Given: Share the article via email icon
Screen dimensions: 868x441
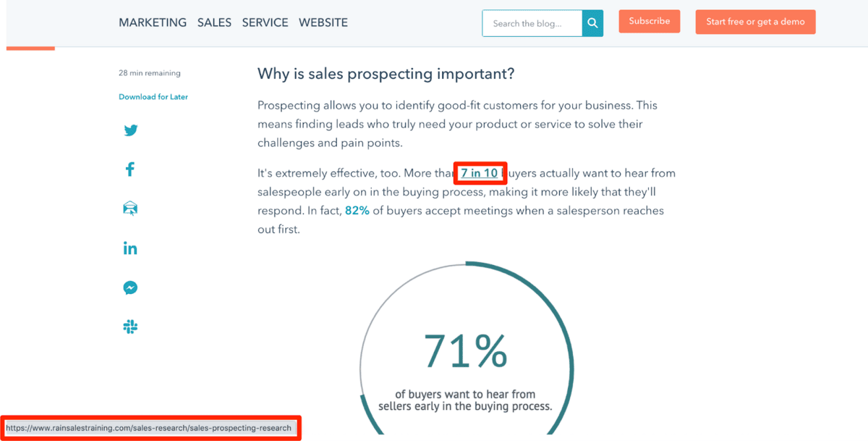Looking at the screenshot, I should pyautogui.click(x=130, y=209).
